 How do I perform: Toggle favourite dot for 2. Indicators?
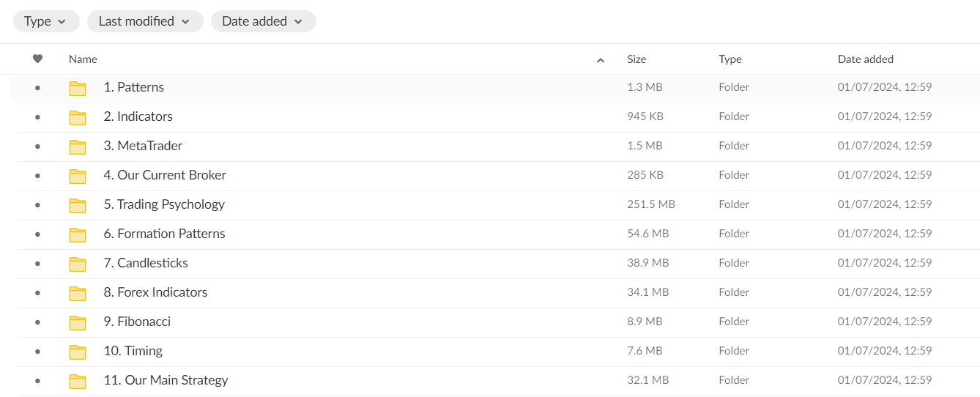(x=38, y=117)
